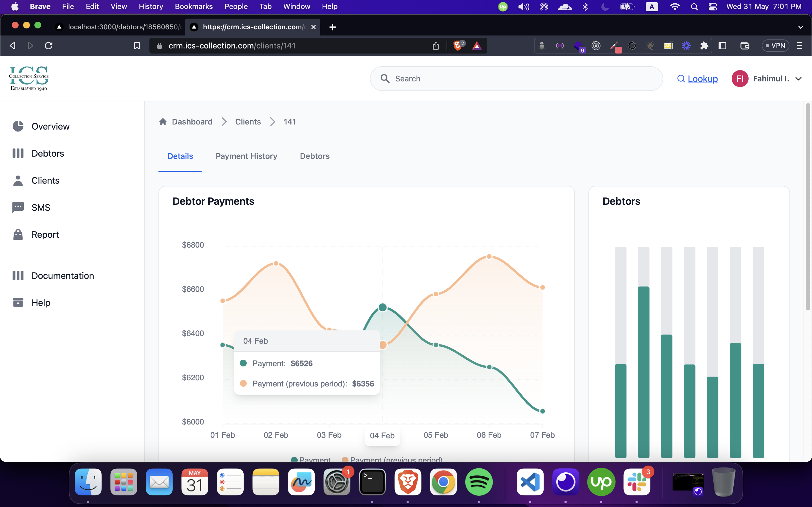
Task: Open the Bookmarks menu in menu bar
Action: point(194,6)
